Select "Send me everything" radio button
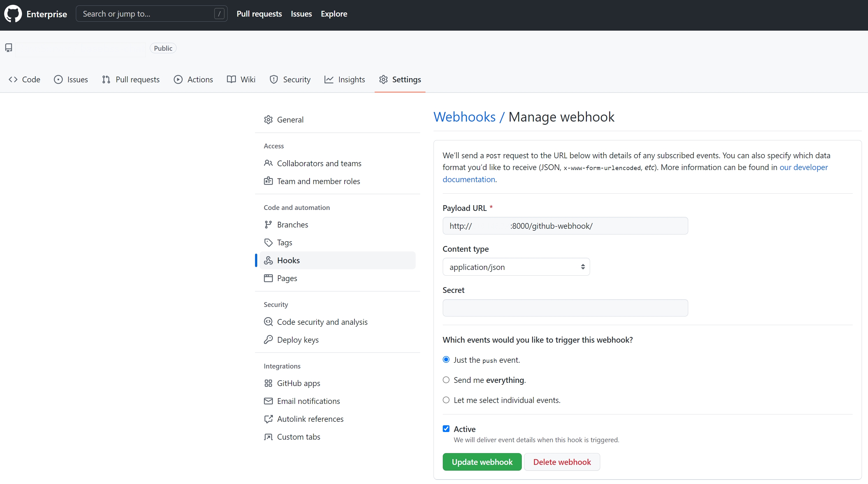Viewport: 868px width, 484px height. (446, 380)
